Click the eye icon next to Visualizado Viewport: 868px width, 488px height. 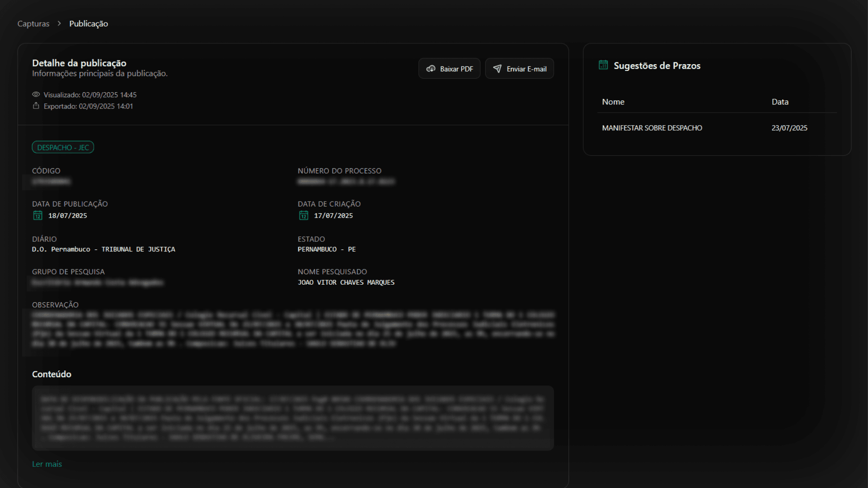36,94
